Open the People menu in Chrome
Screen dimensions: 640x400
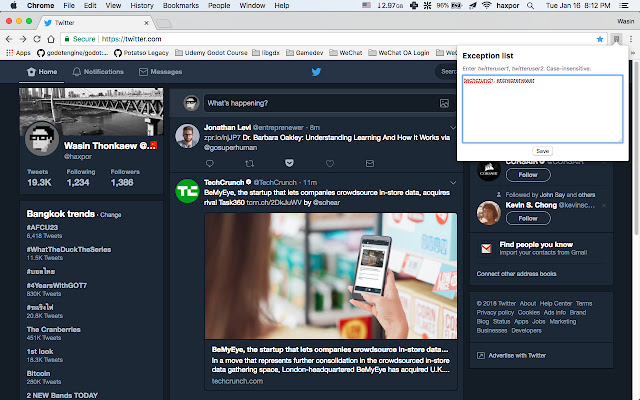[219, 5]
